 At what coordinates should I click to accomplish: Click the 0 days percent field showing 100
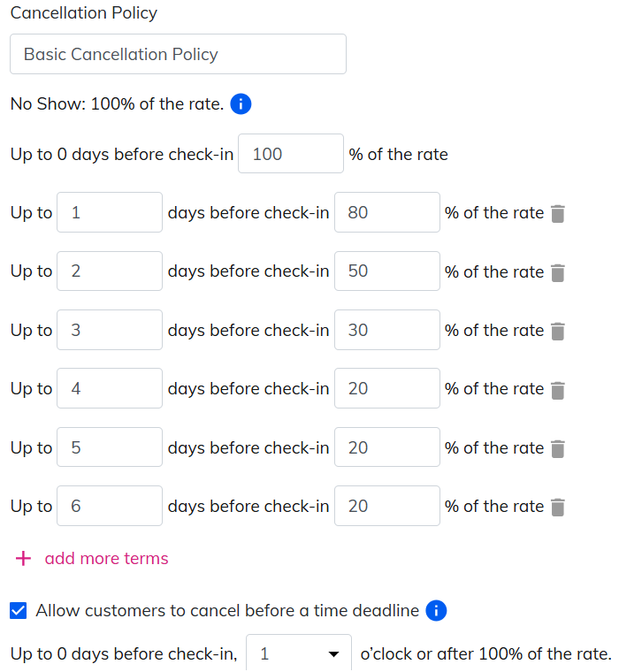(x=290, y=154)
